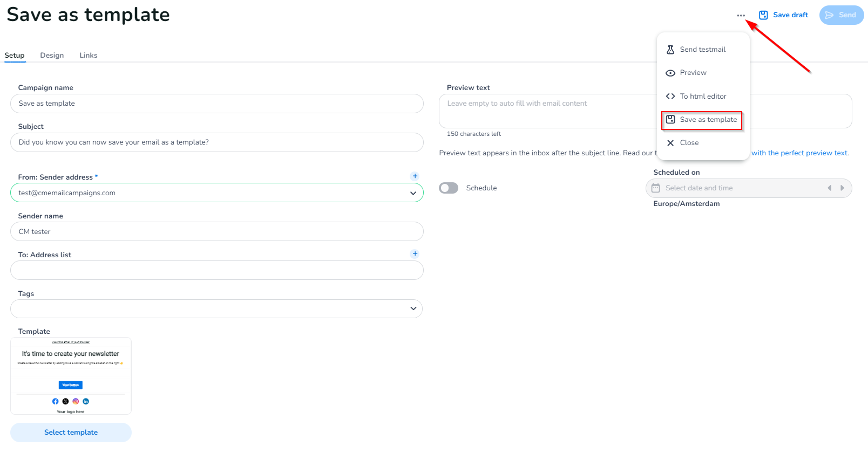868x453 pixels.
Task: Click the calendar icon in Scheduled on
Action: point(656,188)
